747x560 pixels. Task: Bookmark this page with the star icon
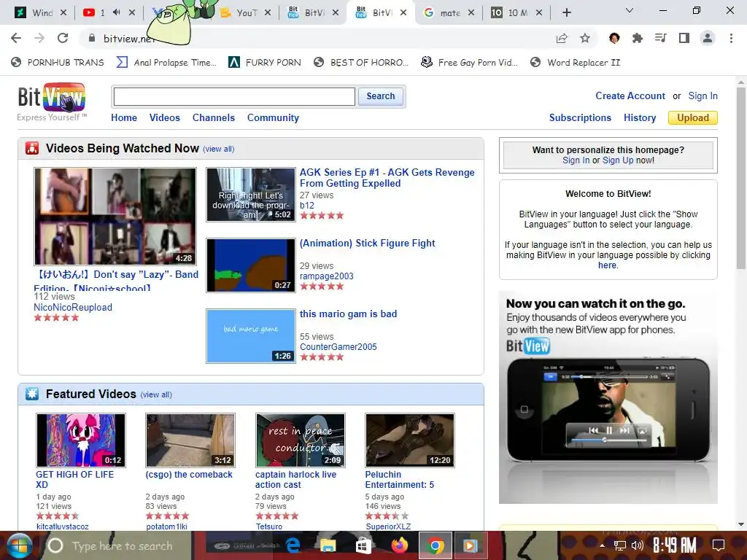[585, 38]
